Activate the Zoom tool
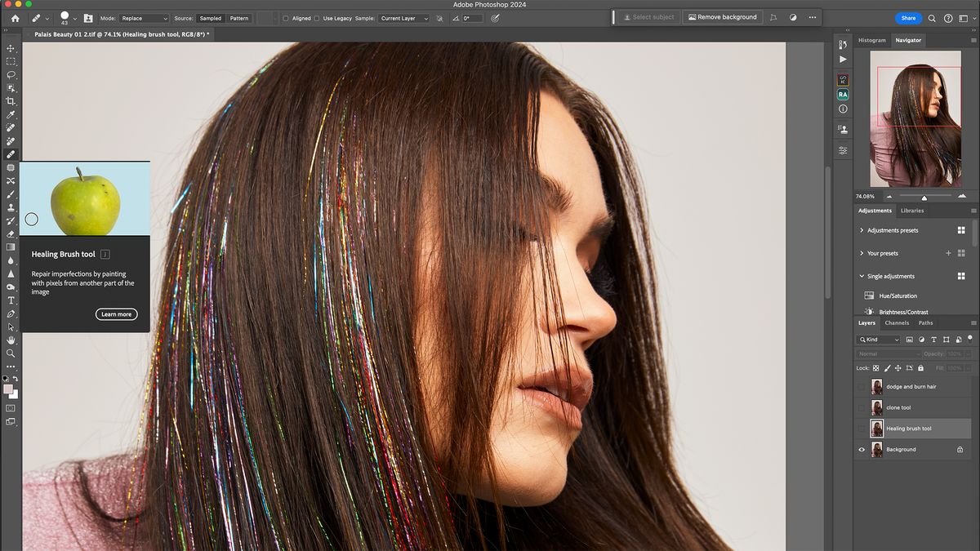This screenshot has height=551, width=980. click(x=11, y=353)
